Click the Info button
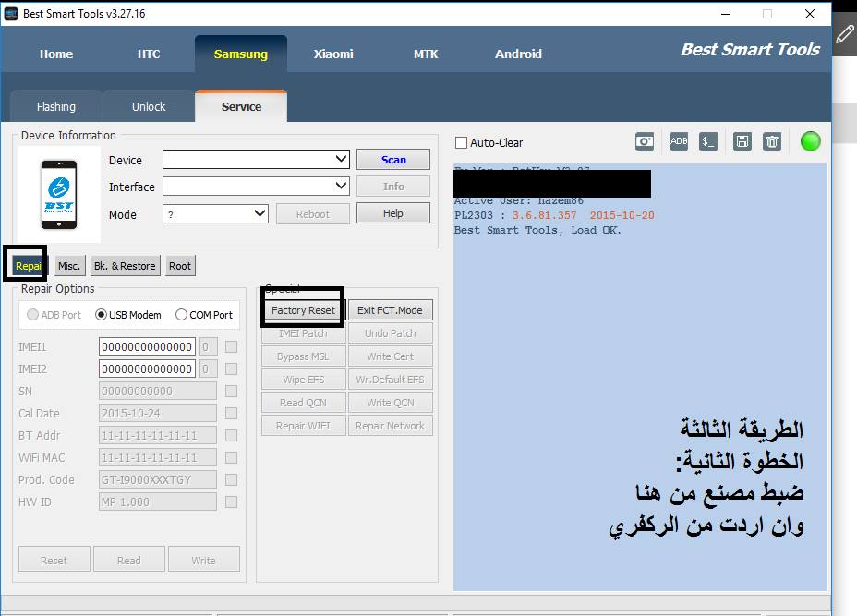 [x=393, y=187]
